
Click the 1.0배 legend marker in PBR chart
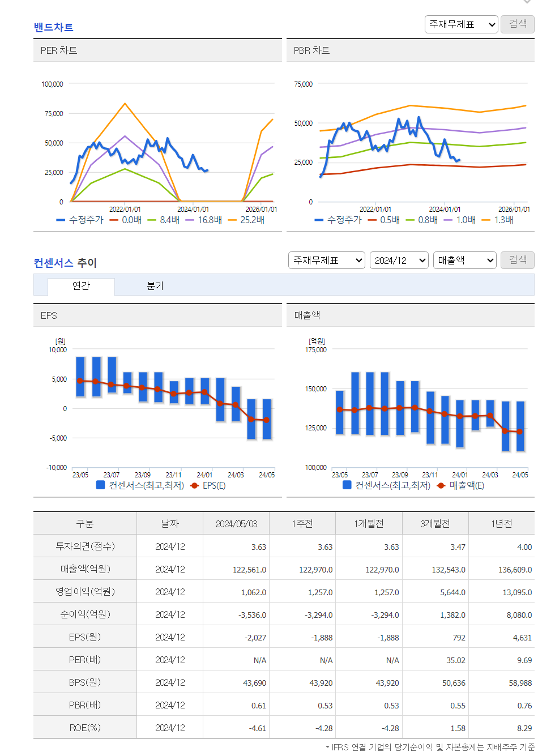449,220
